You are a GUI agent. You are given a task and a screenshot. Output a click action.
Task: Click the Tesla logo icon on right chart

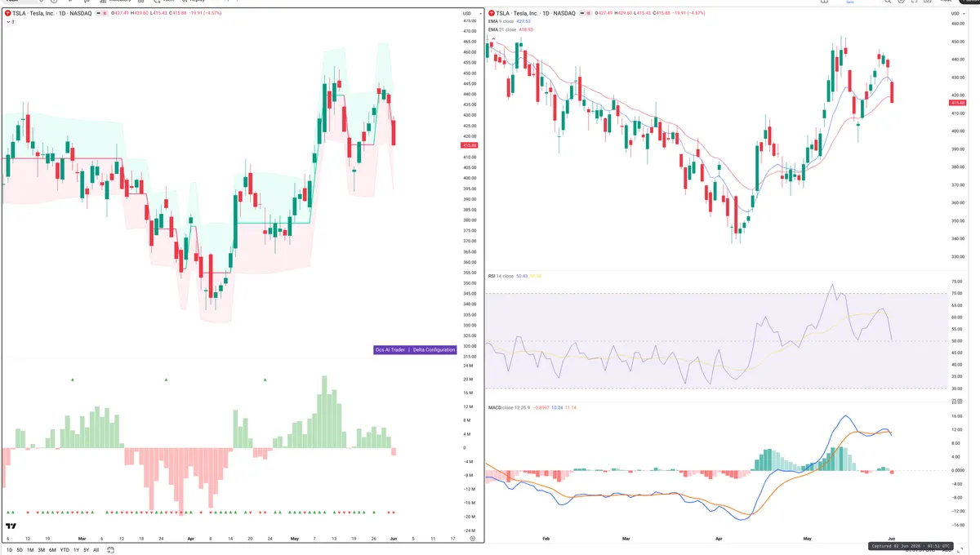coord(492,14)
